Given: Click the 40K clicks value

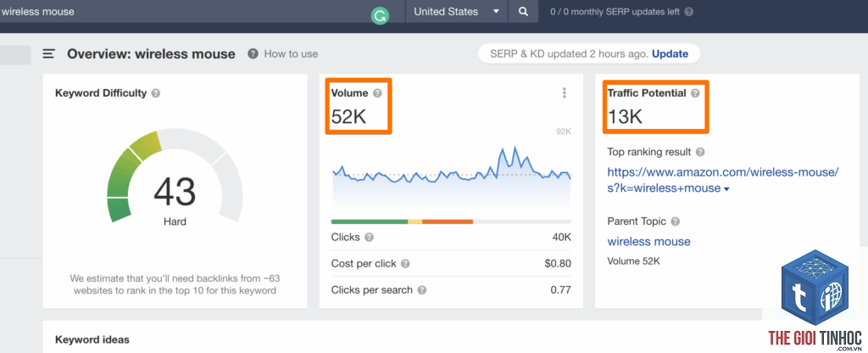Looking at the screenshot, I should click(561, 238).
